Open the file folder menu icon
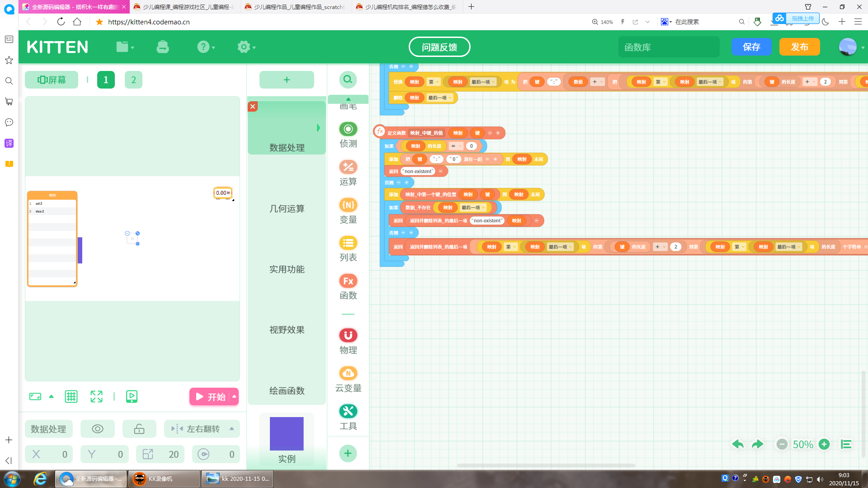The image size is (868, 488). pos(125,47)
